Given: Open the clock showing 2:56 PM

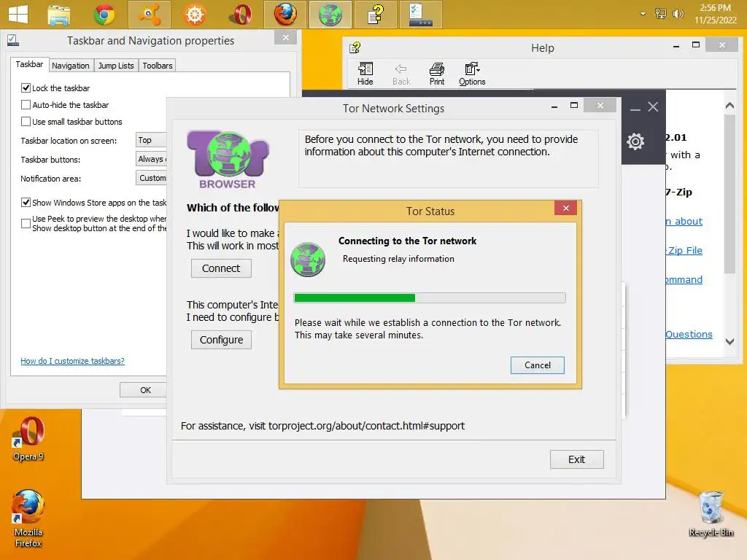Looking at the screenshot, I should (x=715, y=14).
